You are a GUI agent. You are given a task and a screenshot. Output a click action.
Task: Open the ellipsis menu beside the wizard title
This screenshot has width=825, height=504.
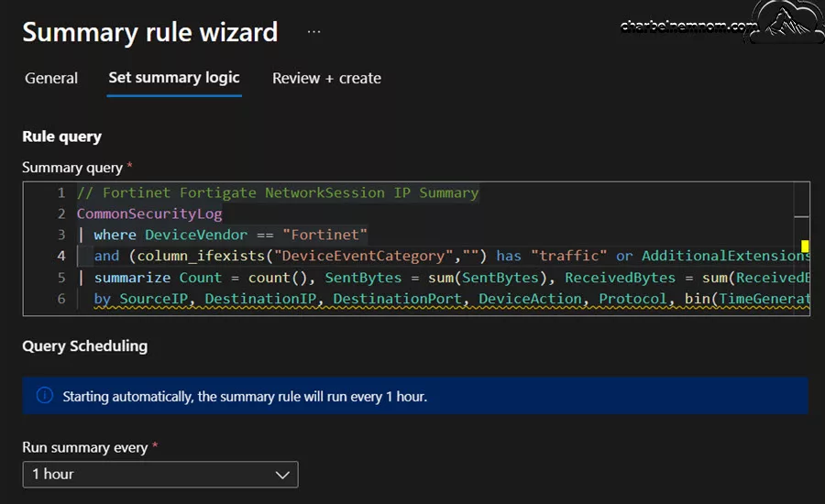coord(313,31)
